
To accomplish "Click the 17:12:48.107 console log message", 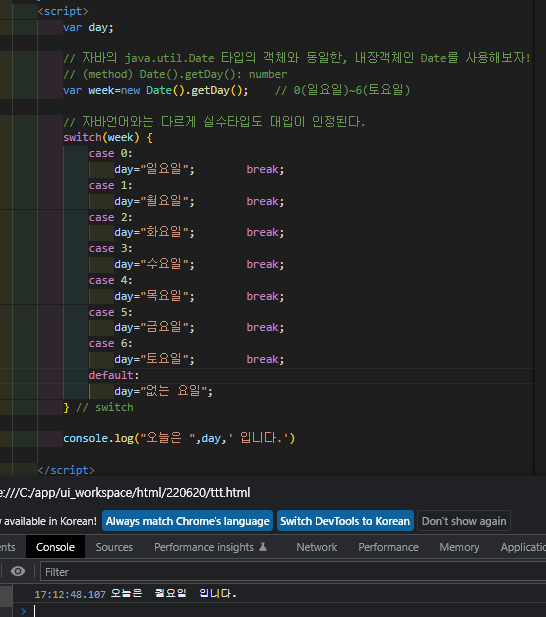I will pos(136,593).
